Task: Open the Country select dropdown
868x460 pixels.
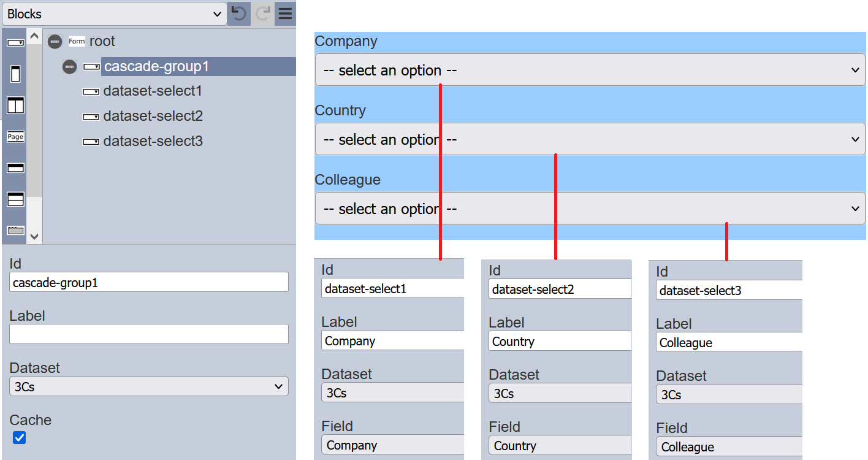Action: (590, 139)
